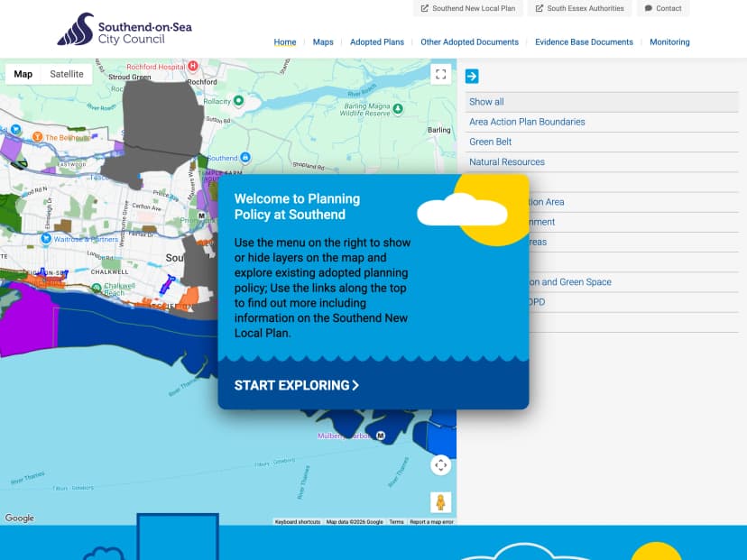Toggle Area Action Plan Boundaries layer

[602, 122]
